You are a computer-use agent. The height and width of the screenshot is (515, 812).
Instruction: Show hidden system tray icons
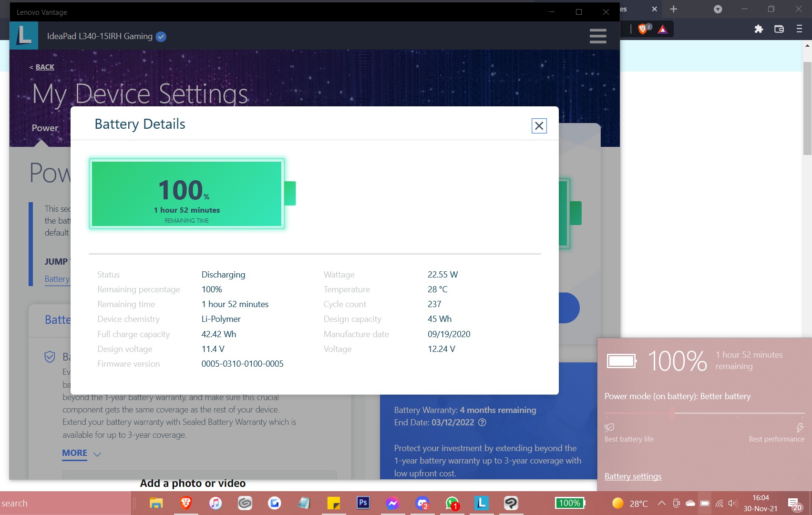(x=661, y=503)
